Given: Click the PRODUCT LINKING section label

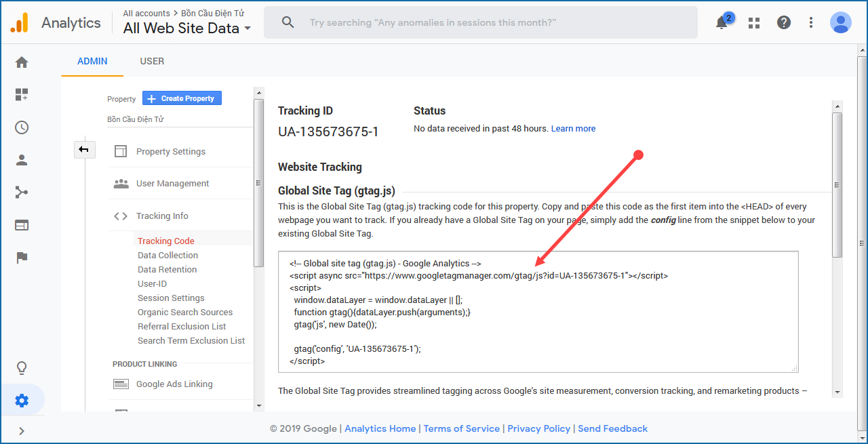Looking at the screenshot, I should [145, 364].
